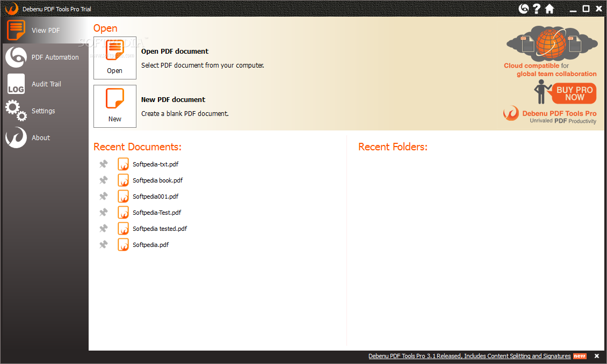The image size is (607, 364).
Task: Click PDF icon beside Softpedia tested.pdf
Action: point(123,229)
